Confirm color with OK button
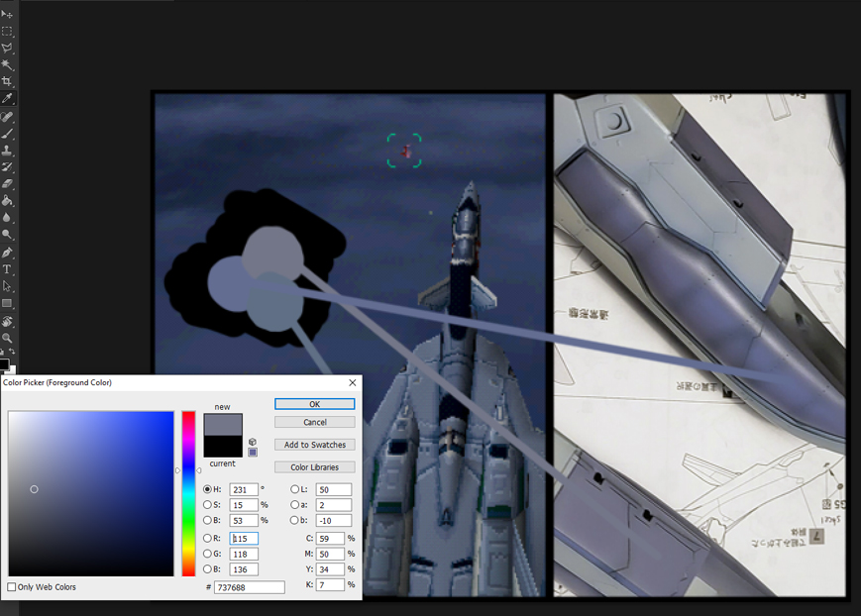The width and height of the screenshot is (861, 616). 315,404
